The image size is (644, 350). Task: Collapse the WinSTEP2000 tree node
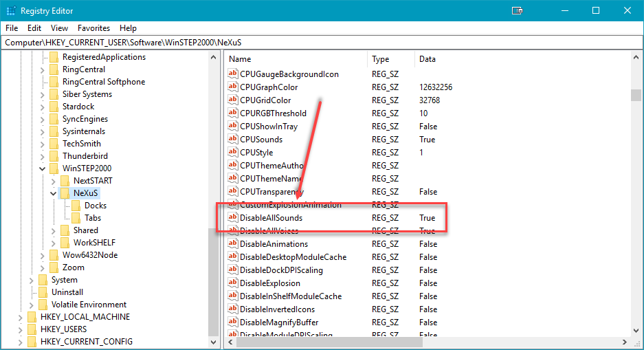pos(43,168)
